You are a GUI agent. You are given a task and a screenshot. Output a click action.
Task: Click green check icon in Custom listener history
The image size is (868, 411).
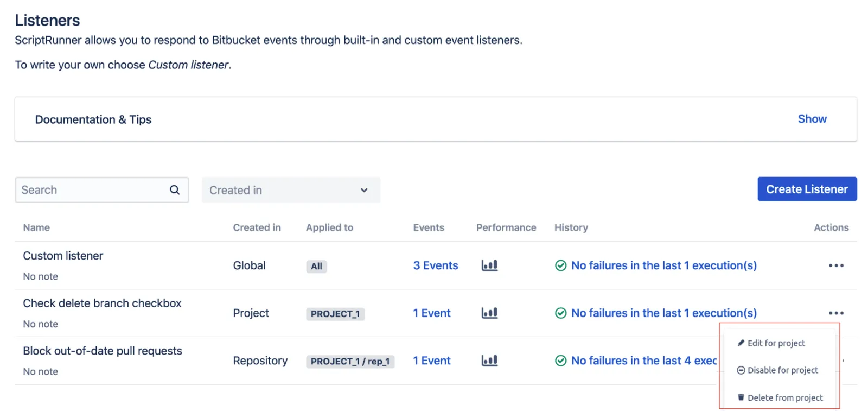click(561, 265)
